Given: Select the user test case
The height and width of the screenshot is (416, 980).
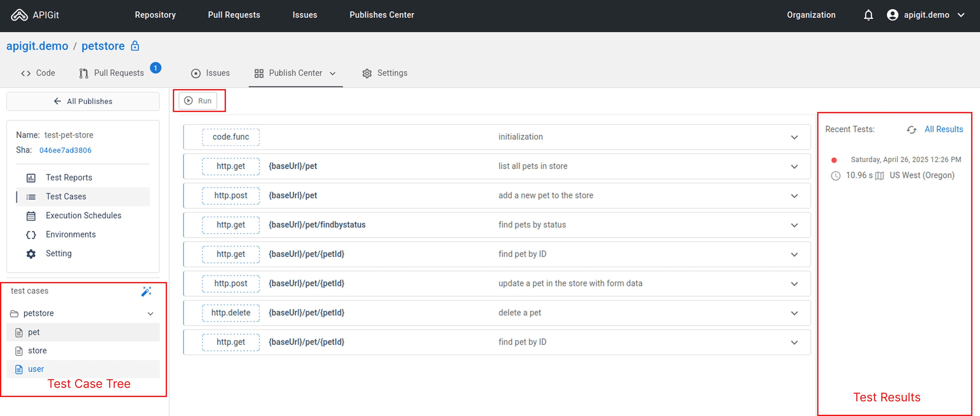Looking at the screenshot, I should 83,369.
